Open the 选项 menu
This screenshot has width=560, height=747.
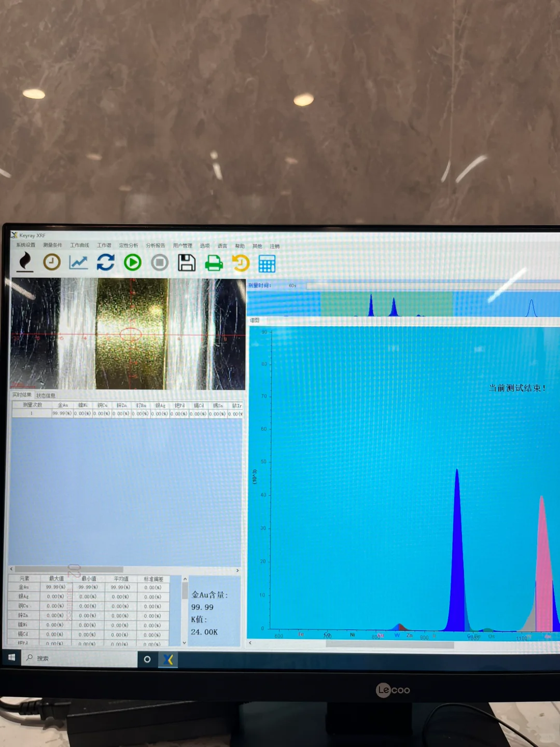(205, 246)
